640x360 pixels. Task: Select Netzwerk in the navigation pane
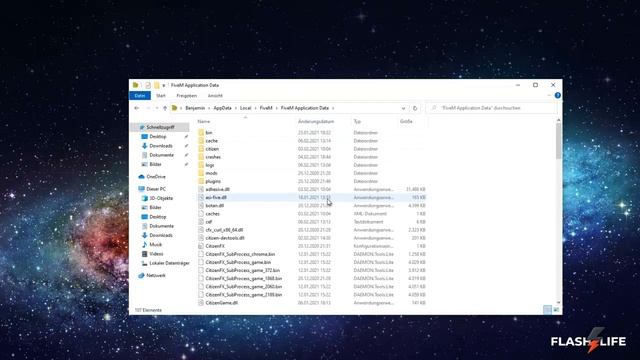coord(156,276)
